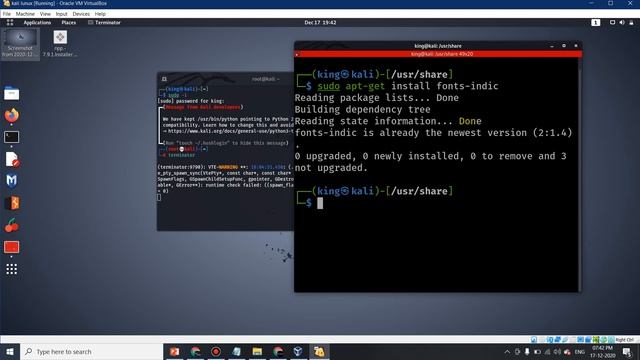The width and height of the screenshot is (640, 360).
Task: Click the microphone tray icon
Action: pos(527,352)
